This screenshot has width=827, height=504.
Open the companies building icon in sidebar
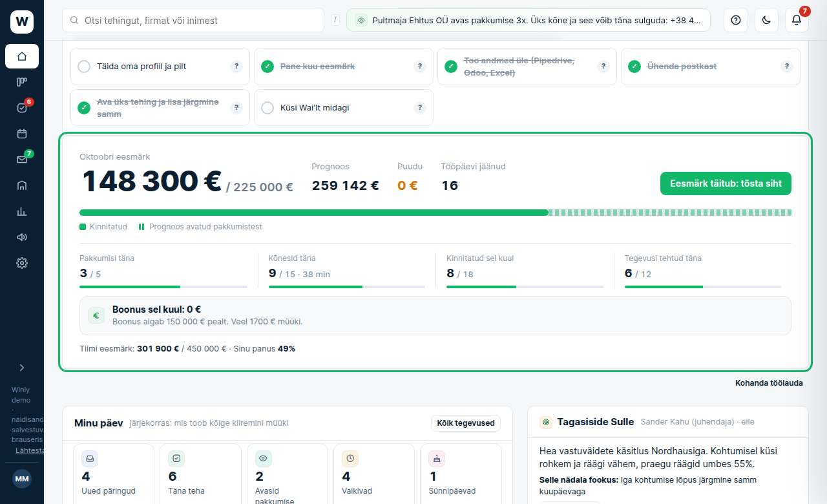22,185
